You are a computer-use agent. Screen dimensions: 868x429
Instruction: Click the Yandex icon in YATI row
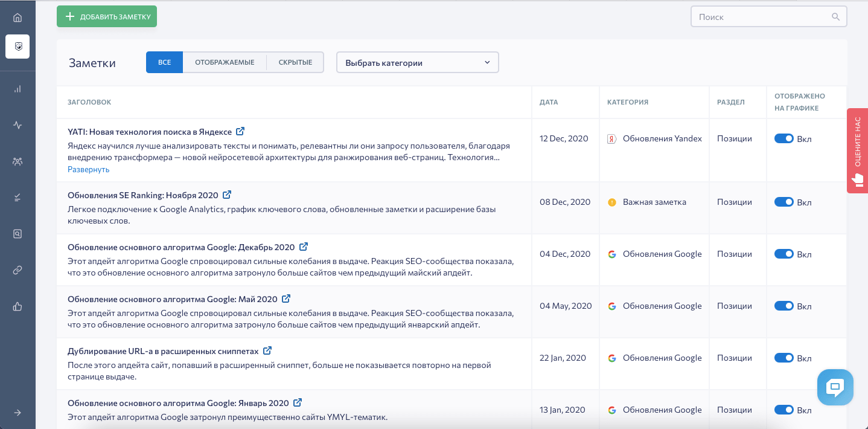pos(611,139)
